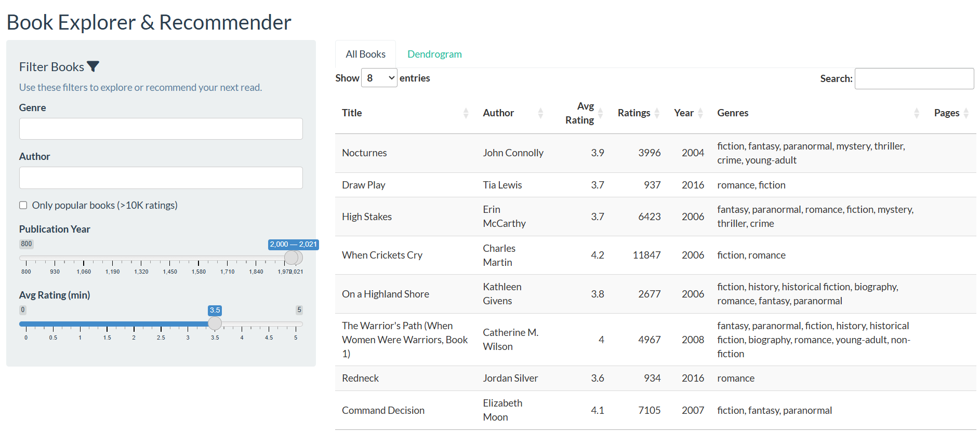Image resolution: width=980 pixels, height=432 pixels.
Task: Click the Author column header text
Action: (x=498, y=113)
